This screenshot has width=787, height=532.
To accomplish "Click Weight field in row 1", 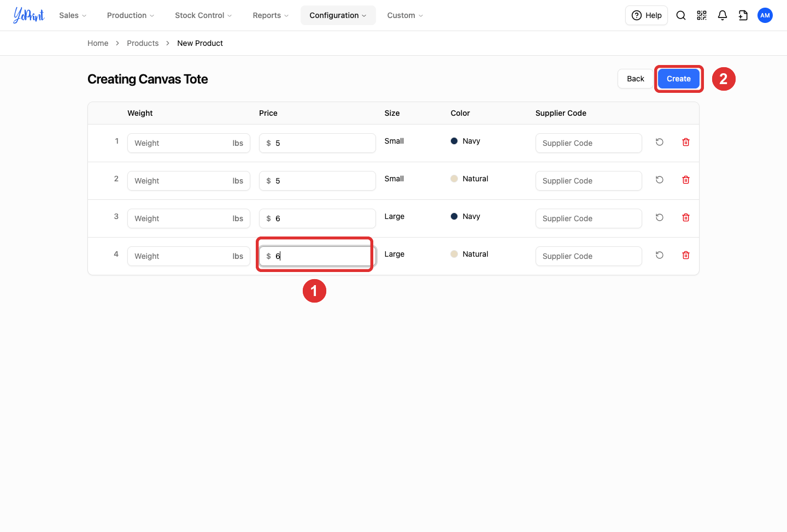I will 189,143.
